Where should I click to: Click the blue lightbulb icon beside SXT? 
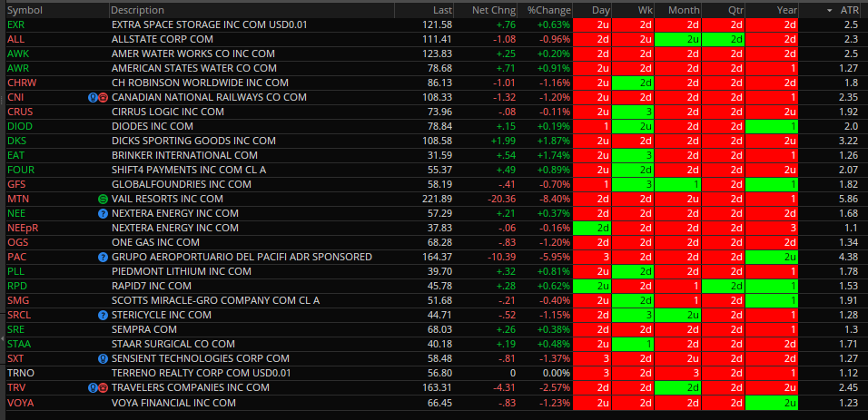[103, 358]
